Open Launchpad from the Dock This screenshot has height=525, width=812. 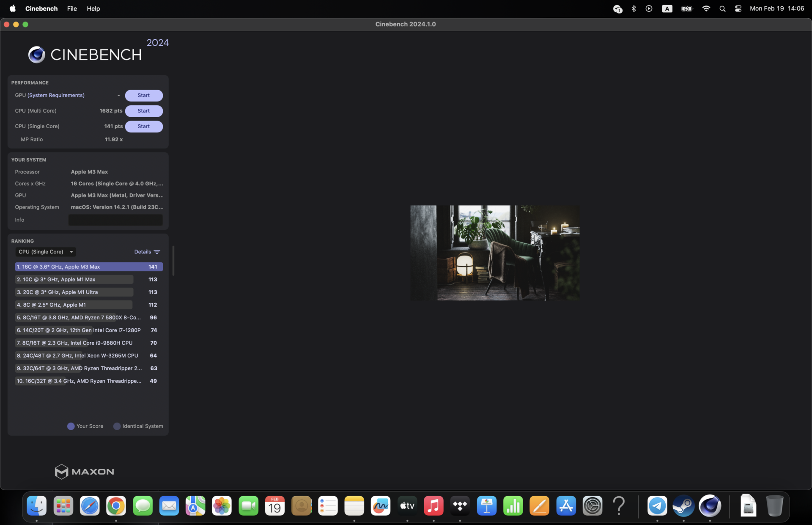tap(63, 506)
